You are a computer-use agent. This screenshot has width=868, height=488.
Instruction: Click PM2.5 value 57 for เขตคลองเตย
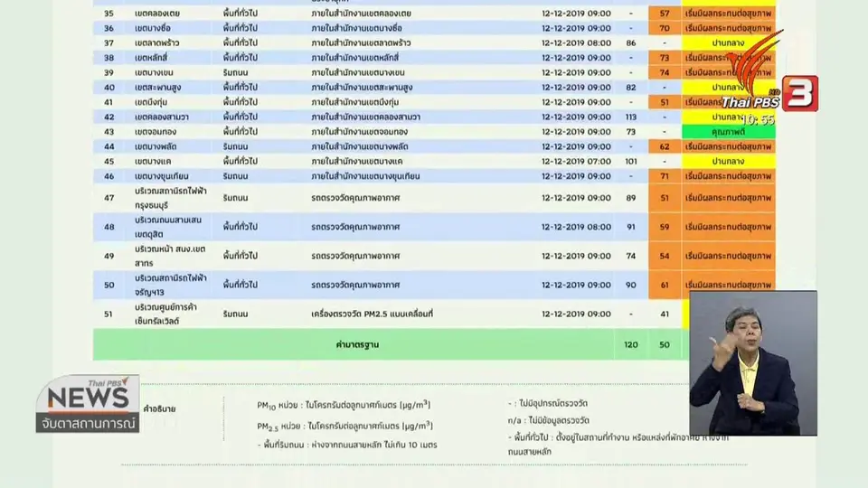click(665, 14)
